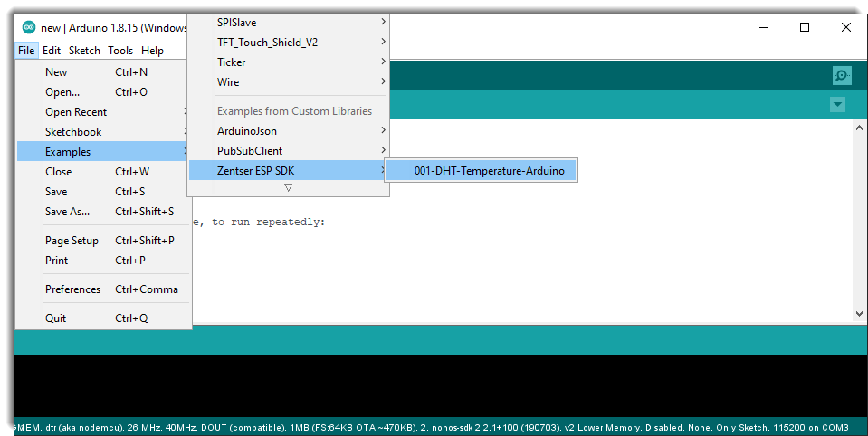868x436 pixels.
Task: Open the Edit menu
Action: (52, 51)
